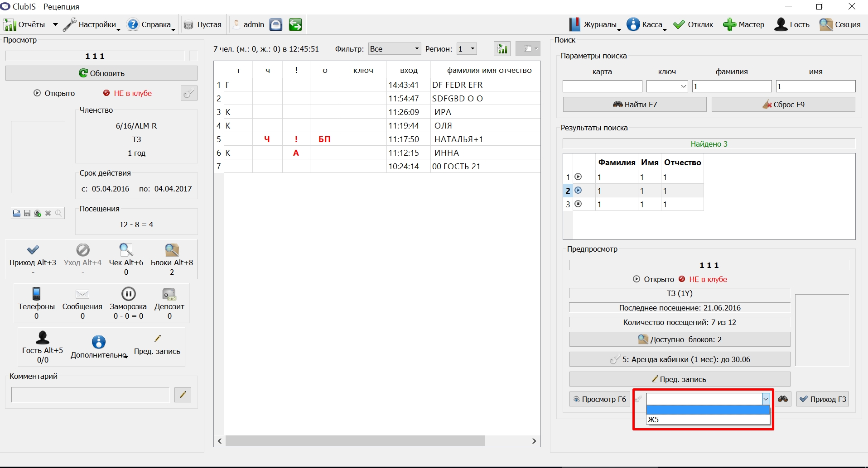This screenshot has height=468, width=868.
Task: Click the magnifier zoom photo icon
Action: coord(58,213)
